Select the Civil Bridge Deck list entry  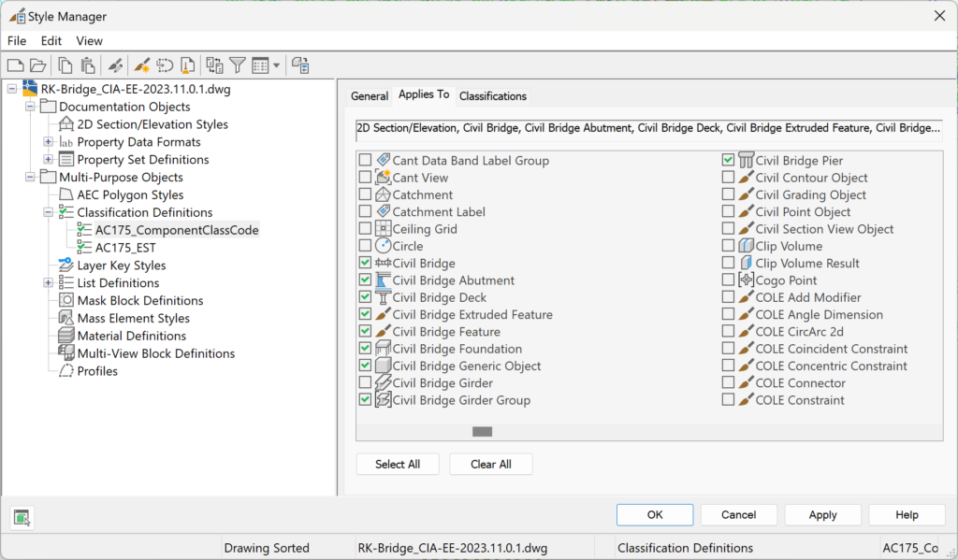440,297
